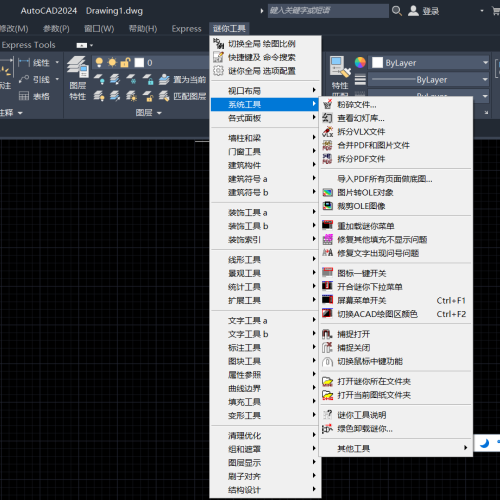Click the search magnifier icon
This screenshot has height=500, width=500.
pyautogui.click(x=397, y=11)
